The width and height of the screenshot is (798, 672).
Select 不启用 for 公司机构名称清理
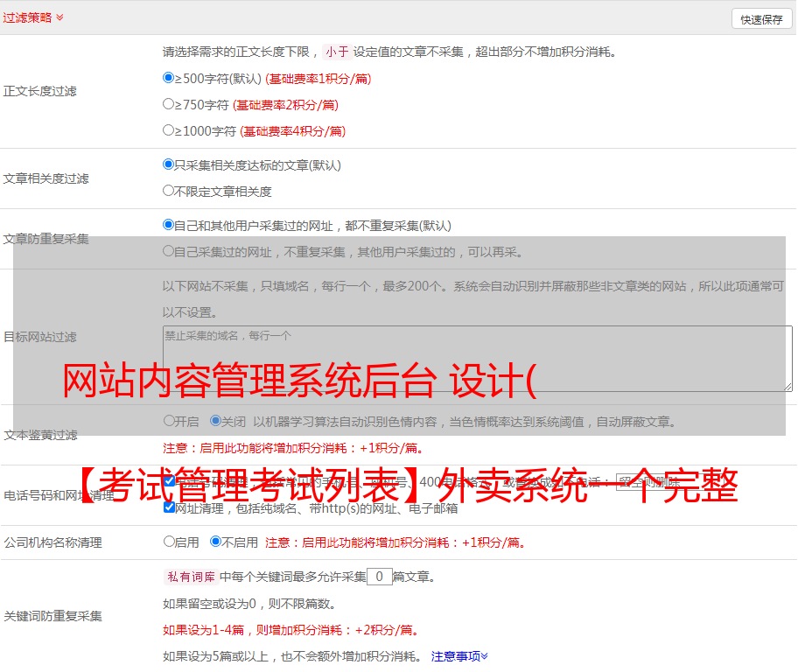coord(215,542)
